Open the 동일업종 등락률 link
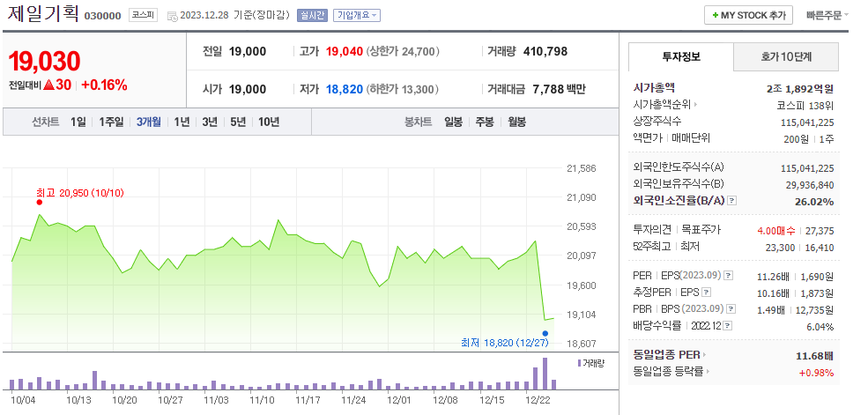 (668, 372)
